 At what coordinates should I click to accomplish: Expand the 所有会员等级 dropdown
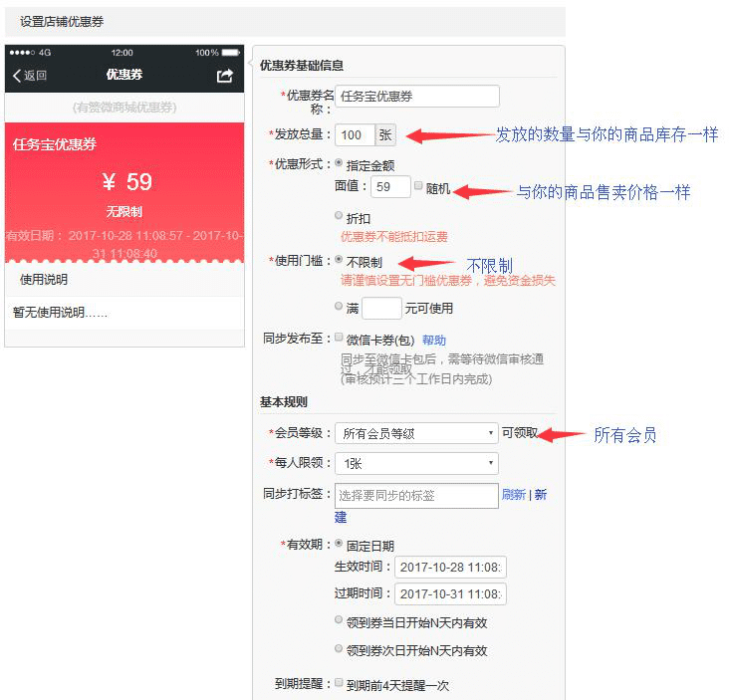point(416,433)
